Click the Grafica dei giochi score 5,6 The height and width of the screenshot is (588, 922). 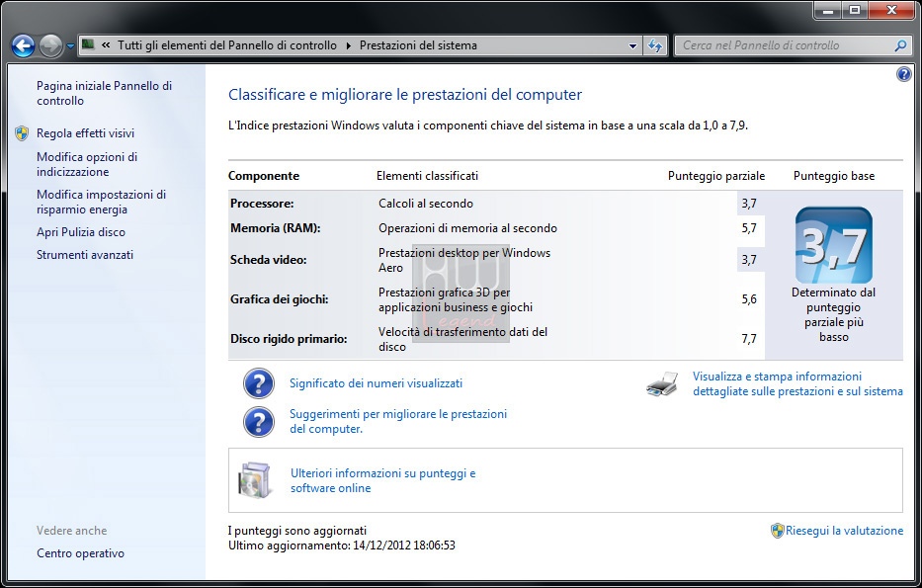(x=749, y=299)
